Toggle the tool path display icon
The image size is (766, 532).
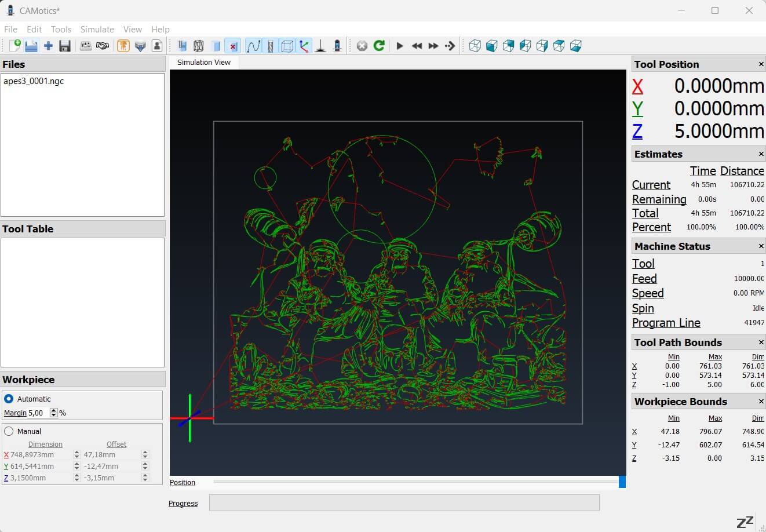[x=253, y=46]
